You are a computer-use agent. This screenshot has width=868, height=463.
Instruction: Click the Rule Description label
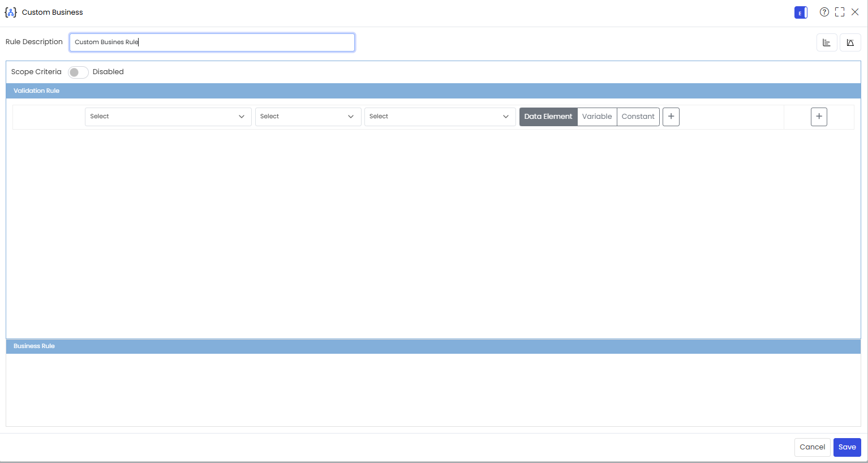point(34,42)
